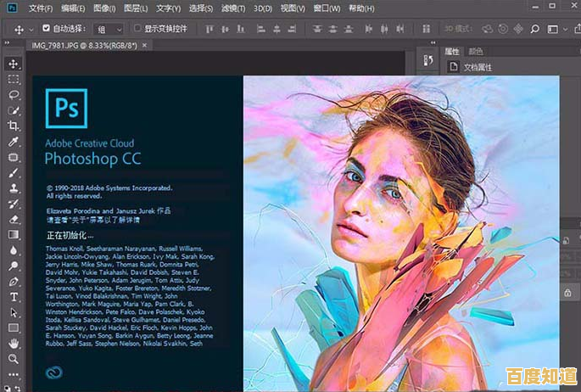Select the Quick Selection tool

(x=14, y=110)
